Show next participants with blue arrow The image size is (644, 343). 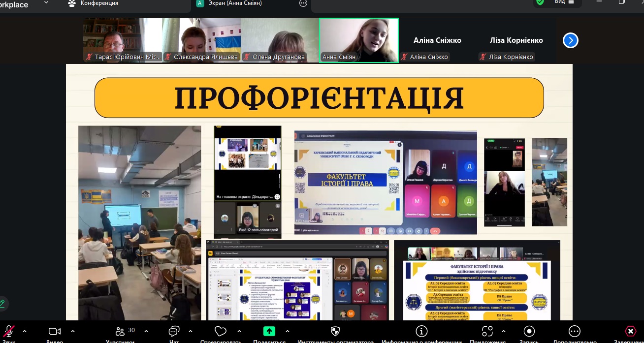pyautogui.click(x=570, y=40)
